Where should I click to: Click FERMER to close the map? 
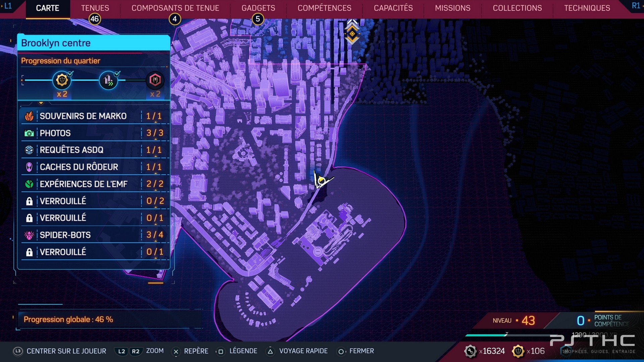click(x=362, y=351)
